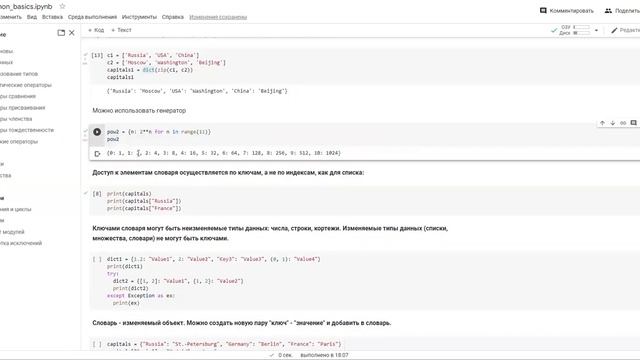Go to sidebar entry ending 'исключений'
The width and height of the screenshot is (640, 360).
(x=21, y=243)
